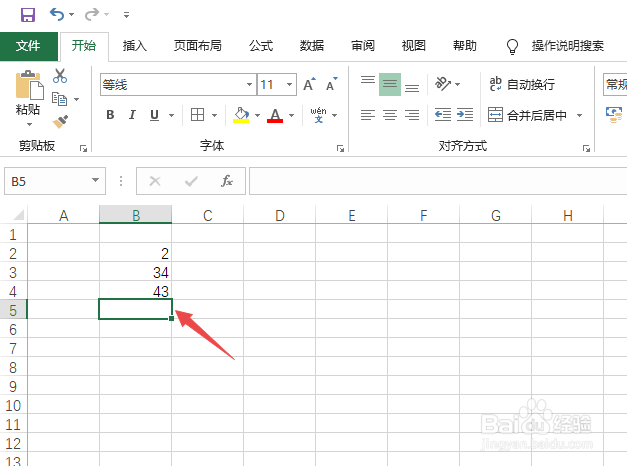Expand the Underline style arrow
Image resolution: width=627 pixels, height=466 pixels.
point(172,116)
